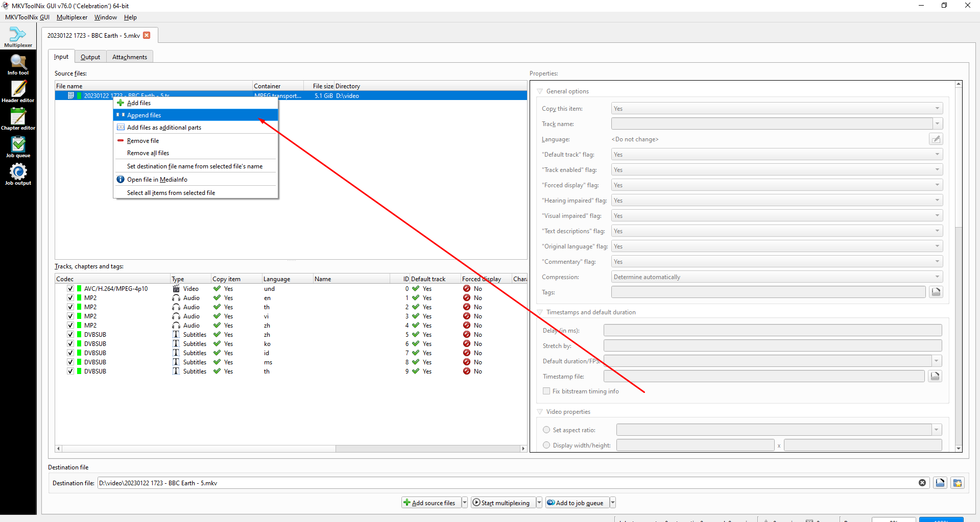The image size is (980, 522).
Task: Select the Display width/height radio button
Action: [x=546, y=445]
